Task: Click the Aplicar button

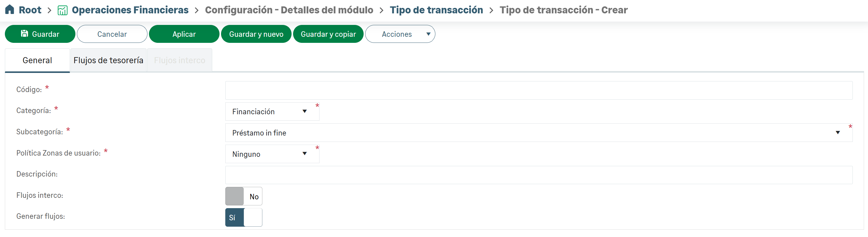Action: [184, 34]
